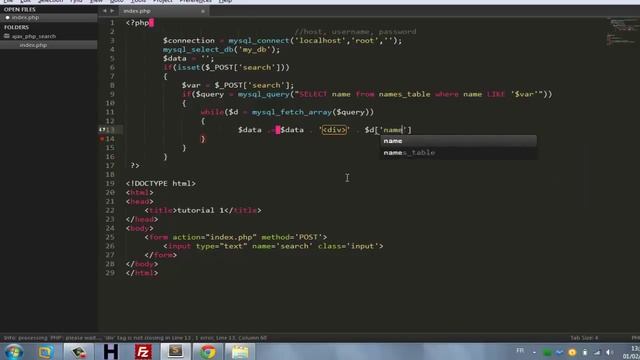Open the Edit menu

(x=25, y=1)
